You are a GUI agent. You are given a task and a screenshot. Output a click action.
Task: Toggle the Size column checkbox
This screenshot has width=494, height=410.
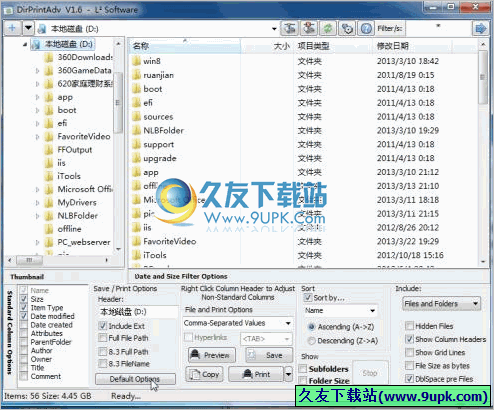tap(24, 299)
